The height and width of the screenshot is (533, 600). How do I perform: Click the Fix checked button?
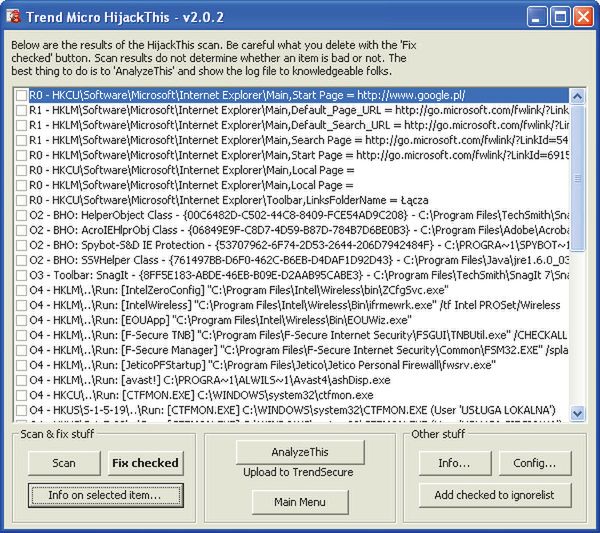click(x=145, y=463)
